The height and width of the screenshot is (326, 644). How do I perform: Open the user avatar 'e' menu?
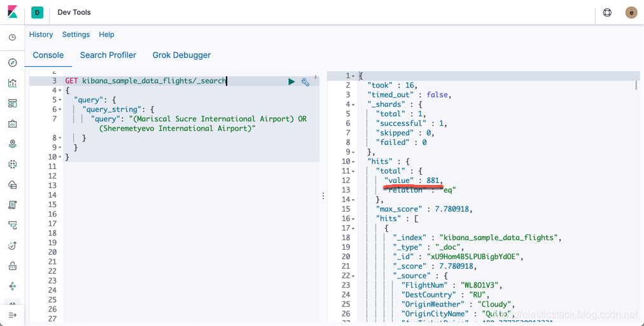631,13
